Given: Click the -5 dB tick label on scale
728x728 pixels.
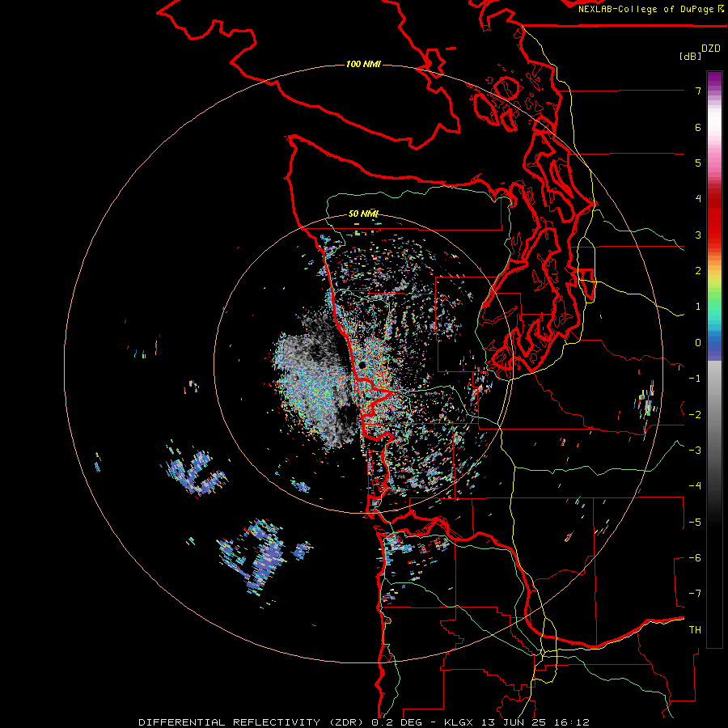Looking at the screenshot, I should coord(695,523).
